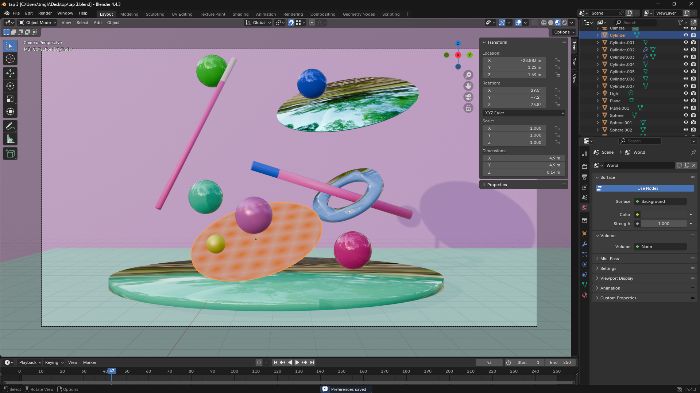The height and width of the screenshot is (393, 700).
Task: Hide Cylinder.001 with its eye icon
Action: click(686, 42)
